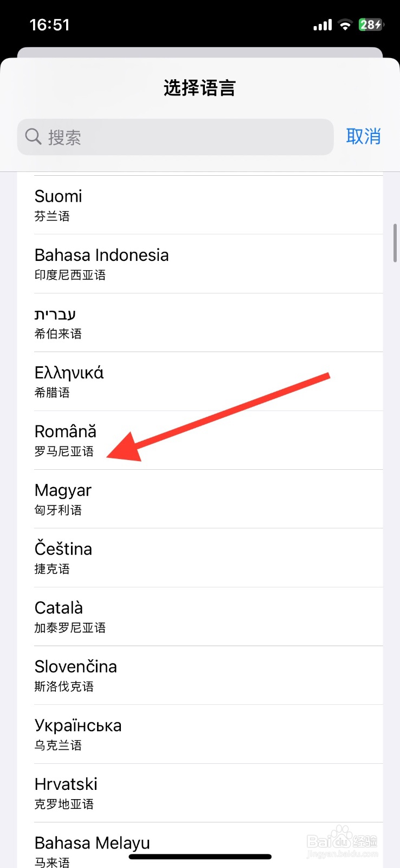Viewport: 400px width, 868px height.
Task: Select Slovenčina (斯洛伐克语) language
Action: 200,675
